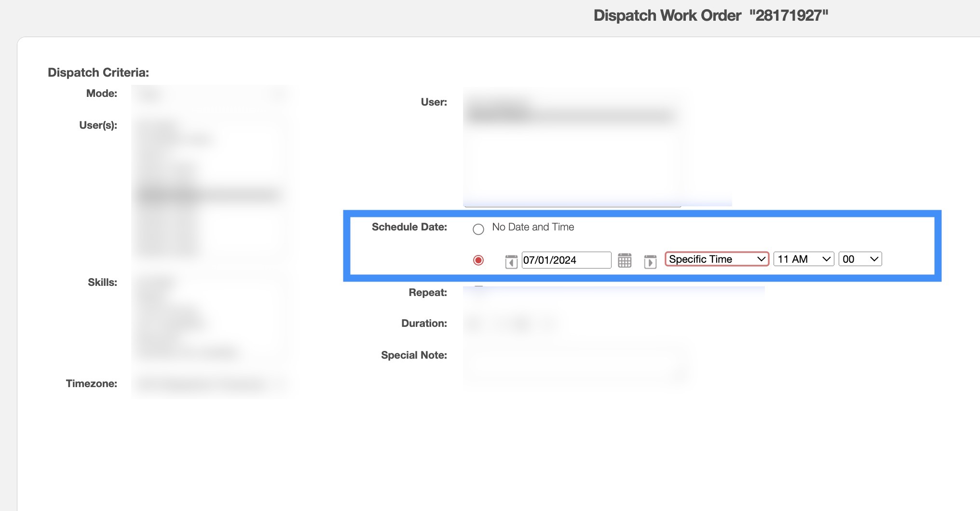Image resolution: width=980 pixels, height=511 pixels.
Task: Open the calendar date picker icon
Action: [x=625, y=260]
